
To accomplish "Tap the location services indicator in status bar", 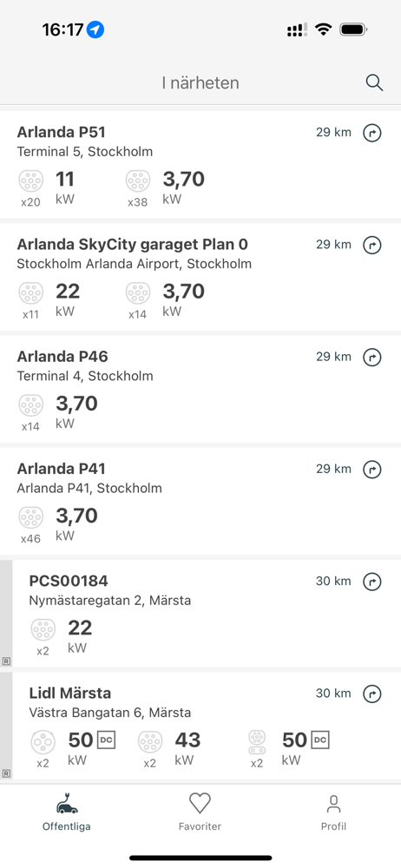I will tap(95, 30).
